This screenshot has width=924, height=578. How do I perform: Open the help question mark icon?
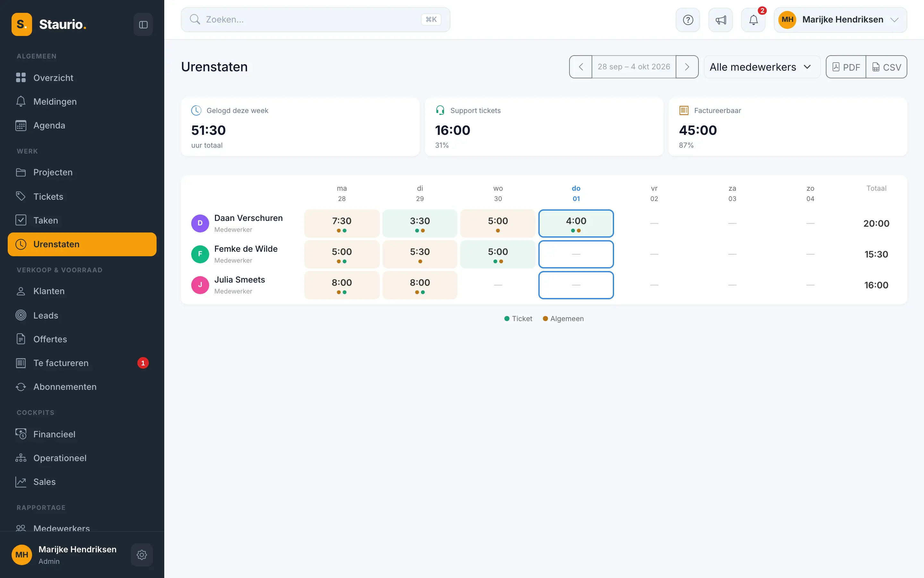coord(688,20)
